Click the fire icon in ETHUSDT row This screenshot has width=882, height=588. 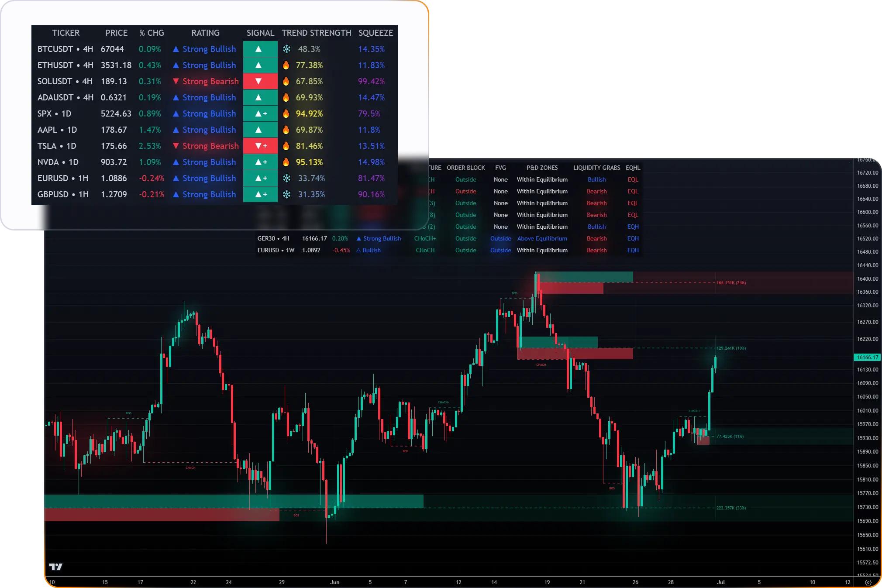coord(286,65)
